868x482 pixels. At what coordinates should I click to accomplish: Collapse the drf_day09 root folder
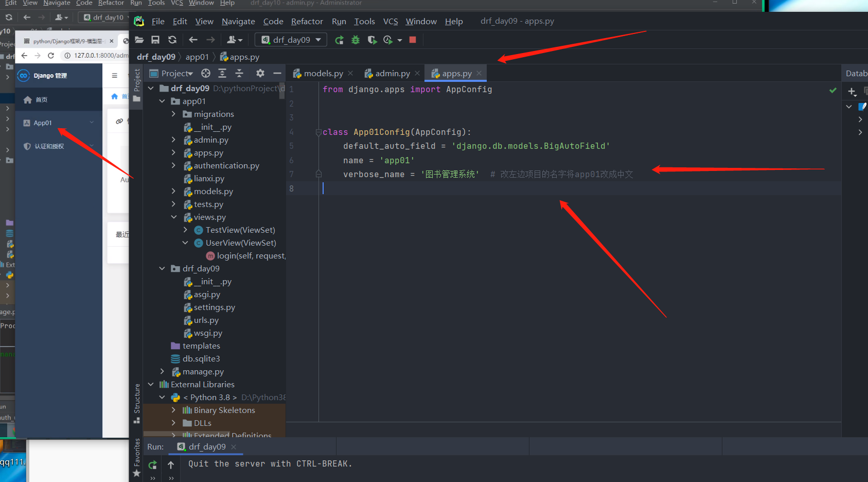151,89
